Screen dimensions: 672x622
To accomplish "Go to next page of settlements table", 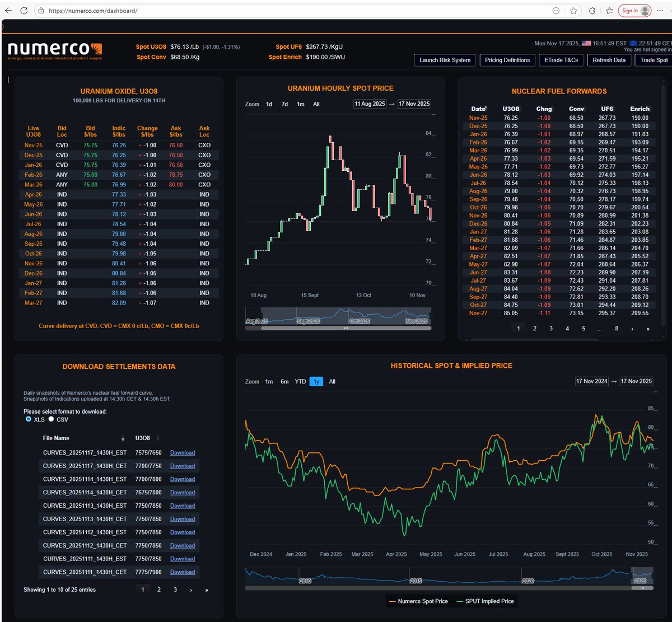I will coord(191,590).
